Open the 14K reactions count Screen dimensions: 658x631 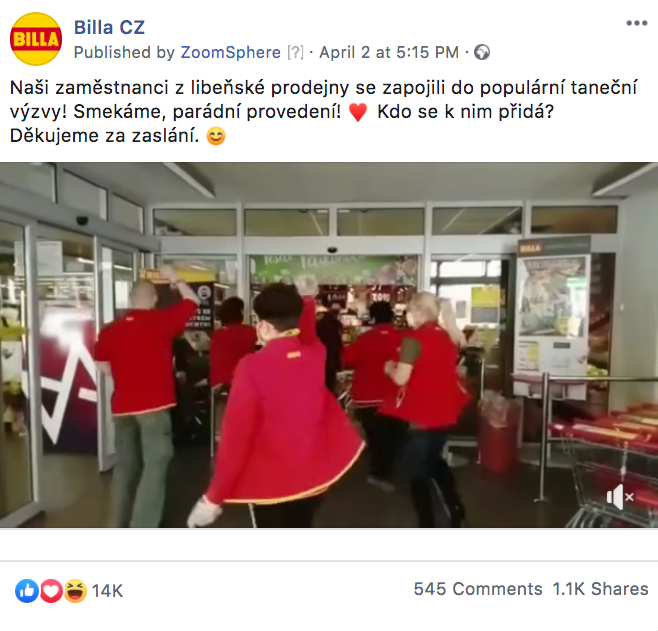pos(107,591)
